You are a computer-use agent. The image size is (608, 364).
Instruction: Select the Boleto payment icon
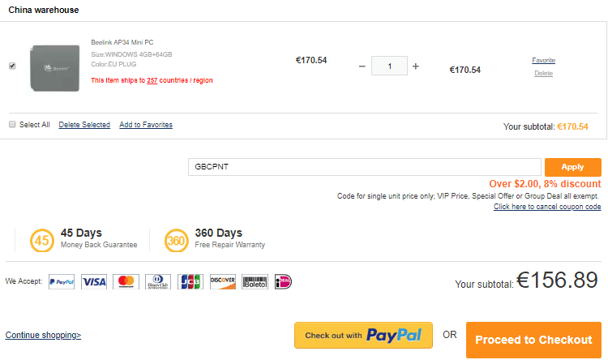click(255, 282)
